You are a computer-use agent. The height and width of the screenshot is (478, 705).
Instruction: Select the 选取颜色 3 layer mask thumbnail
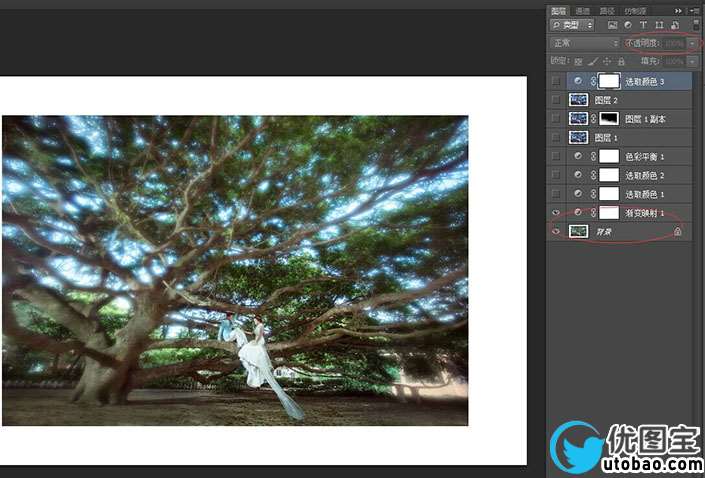pyautogui.click(x=609, y=81)
